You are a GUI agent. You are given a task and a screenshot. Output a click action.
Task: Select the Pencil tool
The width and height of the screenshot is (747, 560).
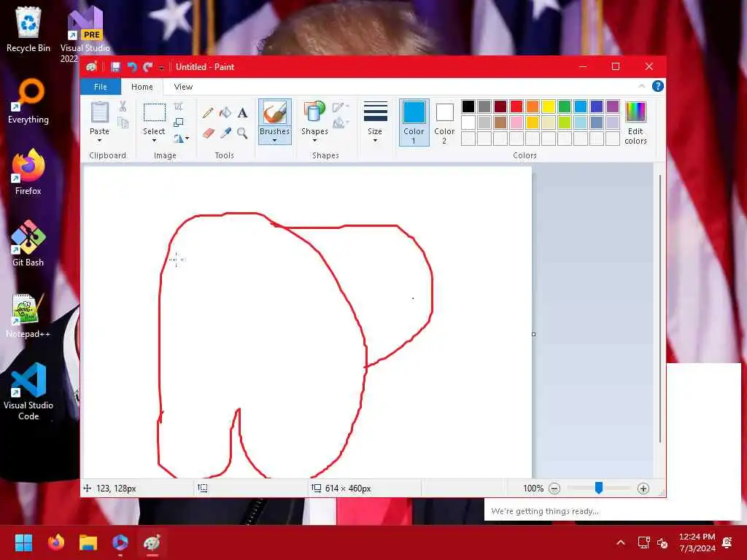pos(208,113)
